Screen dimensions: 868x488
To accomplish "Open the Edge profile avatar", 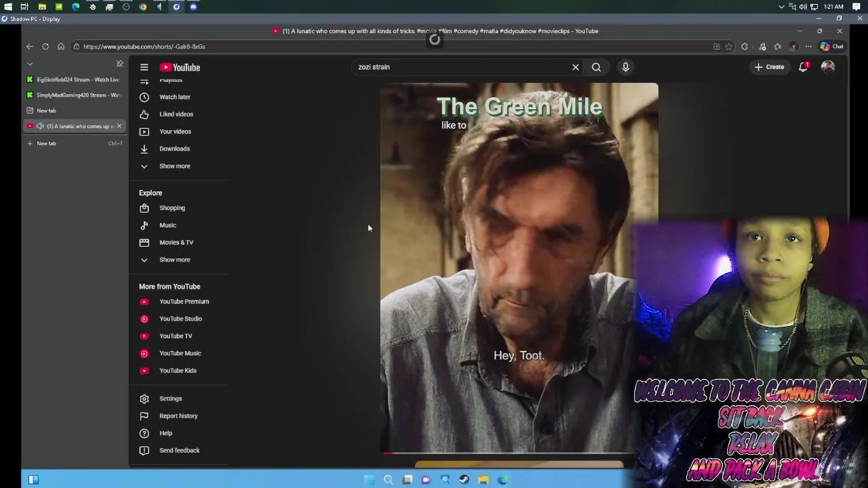I will click(x=793, y=47).
